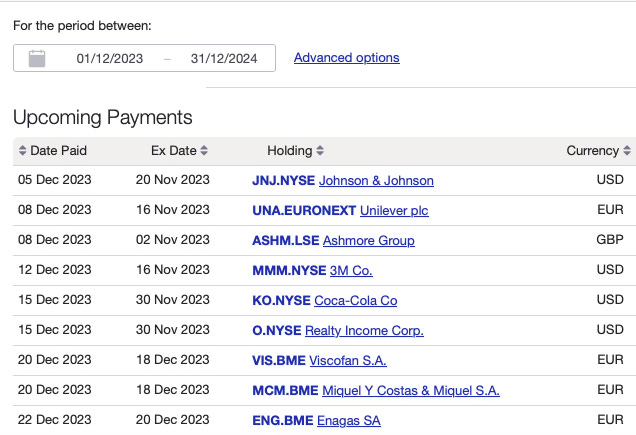This screenshot has height=435, width=636.
Task: Click the VIS.BME ticker code
Action: coord(279,361)
